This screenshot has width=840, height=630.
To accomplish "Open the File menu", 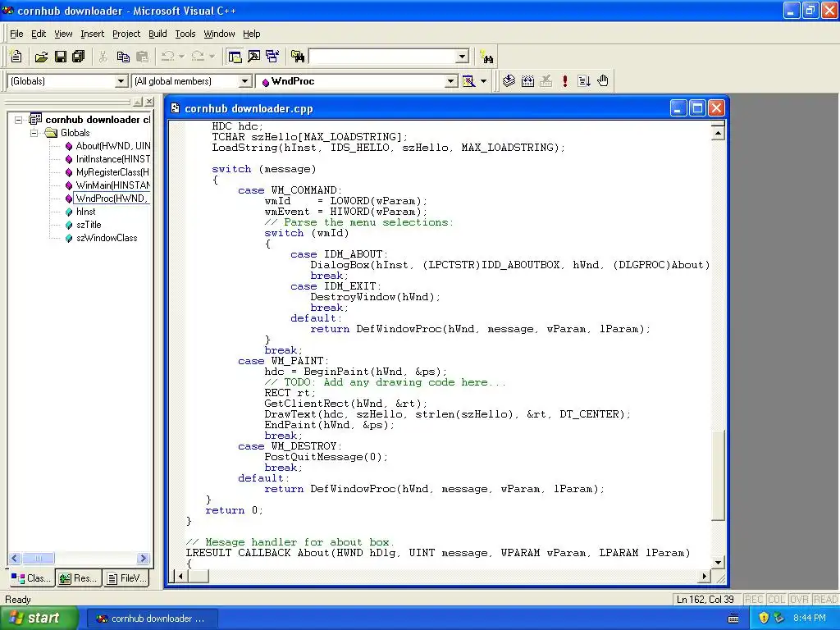I will [x=16, y=34].
